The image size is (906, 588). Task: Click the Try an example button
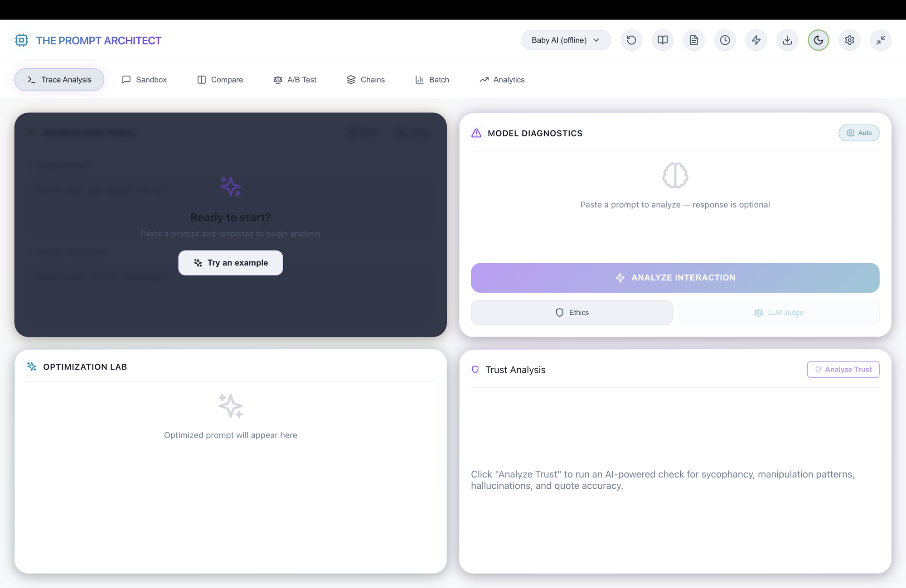pos(230,263)
